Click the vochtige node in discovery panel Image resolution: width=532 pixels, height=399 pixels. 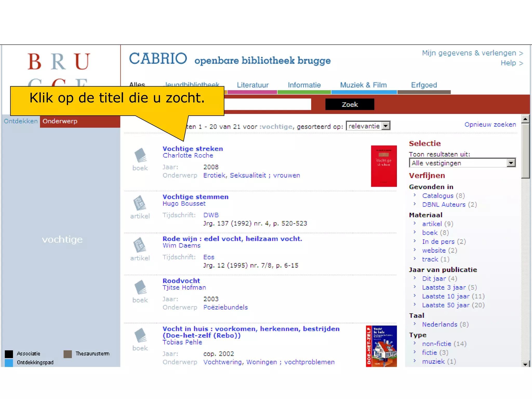pos(62,239)
